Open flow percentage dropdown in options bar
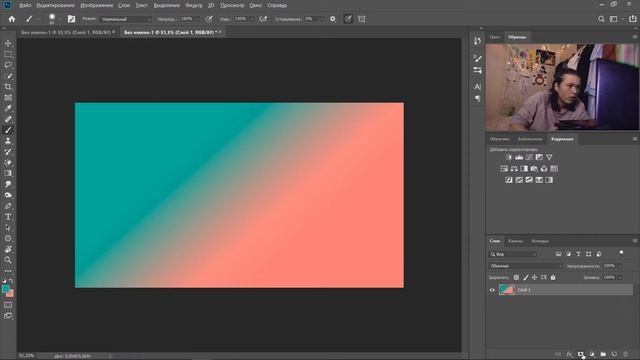 pos(251,19)
